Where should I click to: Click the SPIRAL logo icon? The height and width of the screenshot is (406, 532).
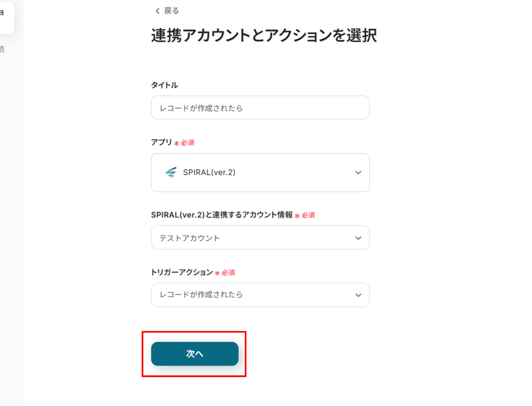171,172
